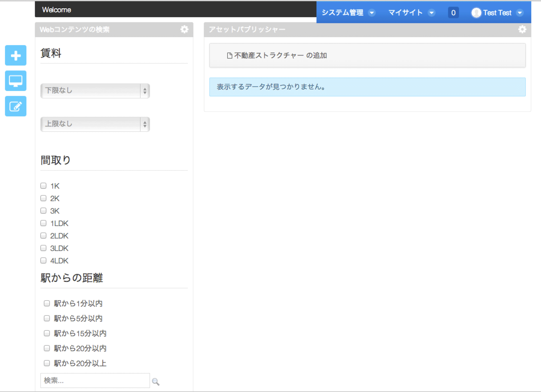Screen dimensions: 541x392
Task: Click the Test Test user avatar
Action: click(x=476, y=13)
